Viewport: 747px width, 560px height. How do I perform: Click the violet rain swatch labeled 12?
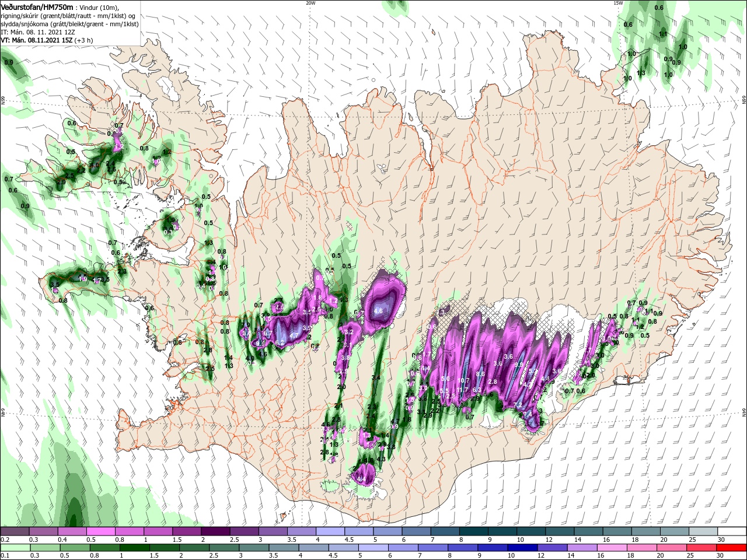(x=553, y=548)
